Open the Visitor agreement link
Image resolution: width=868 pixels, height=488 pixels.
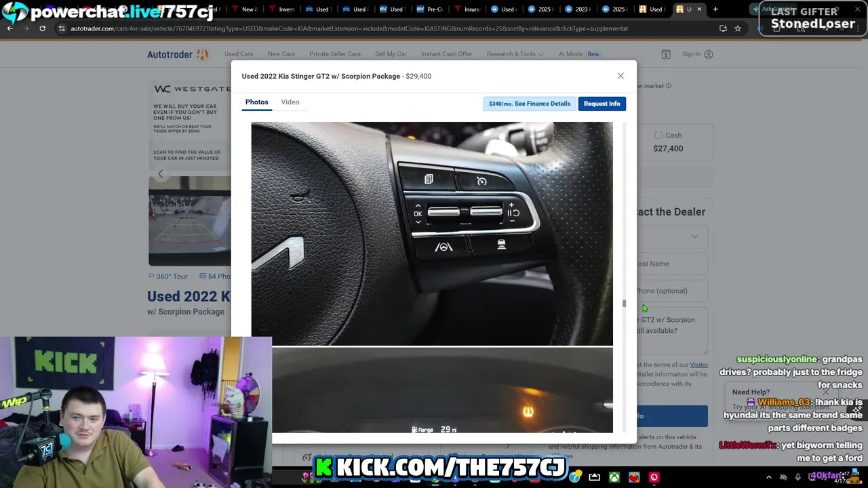tap(698, 365)
